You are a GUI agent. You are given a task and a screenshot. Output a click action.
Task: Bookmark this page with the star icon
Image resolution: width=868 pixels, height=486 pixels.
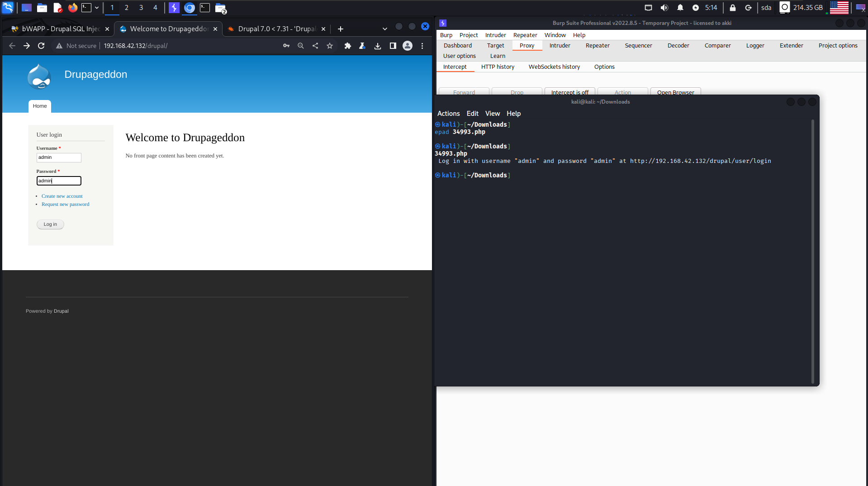point(330,46)
